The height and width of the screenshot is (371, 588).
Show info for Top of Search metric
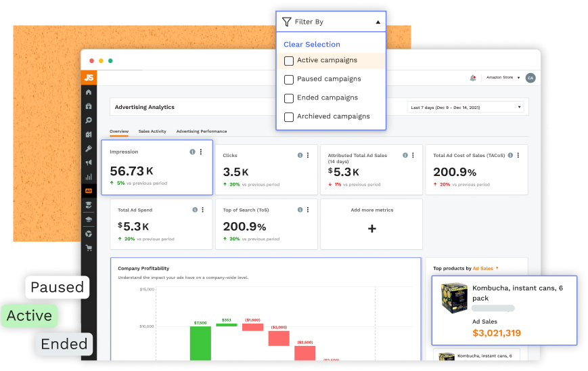[x=300, y=210]
